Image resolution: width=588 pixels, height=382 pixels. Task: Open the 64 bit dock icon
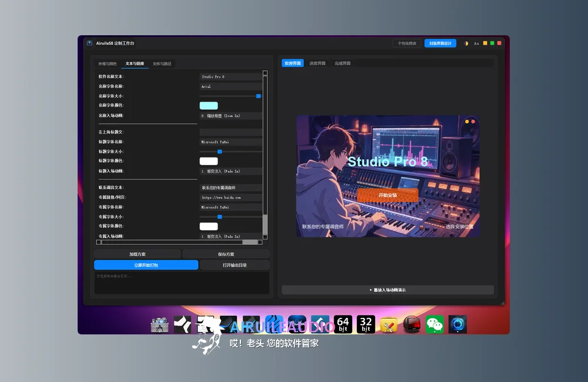click(343, 324)
